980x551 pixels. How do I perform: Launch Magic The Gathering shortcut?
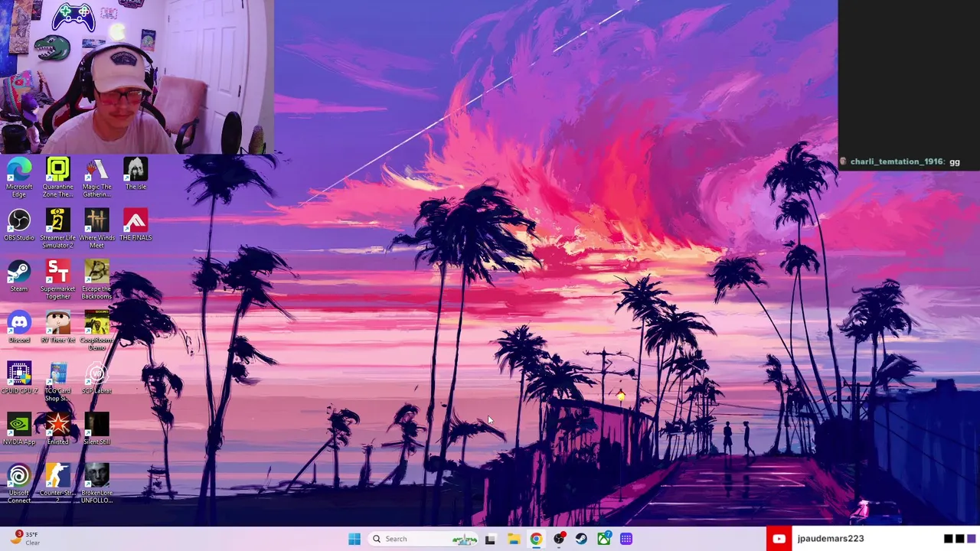coord(96,177)
